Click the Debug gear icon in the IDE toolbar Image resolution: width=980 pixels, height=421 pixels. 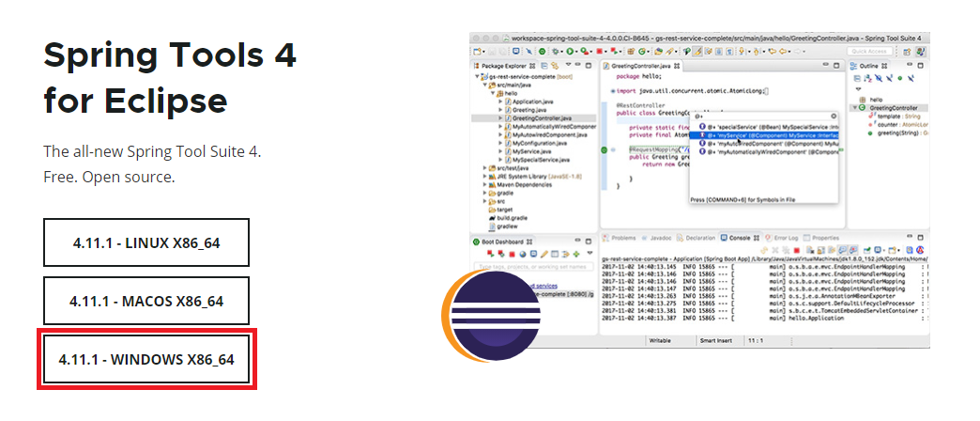tap(555, 52)
